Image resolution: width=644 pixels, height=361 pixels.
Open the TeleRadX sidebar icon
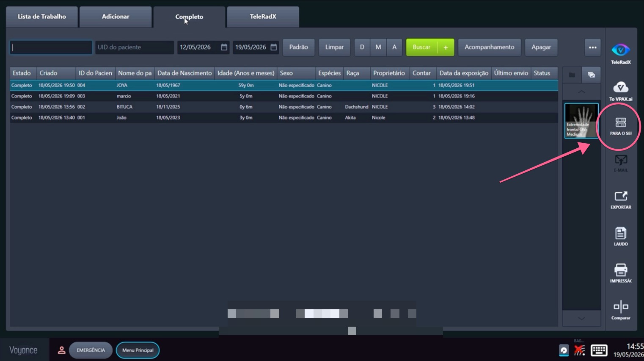[621, 54]
